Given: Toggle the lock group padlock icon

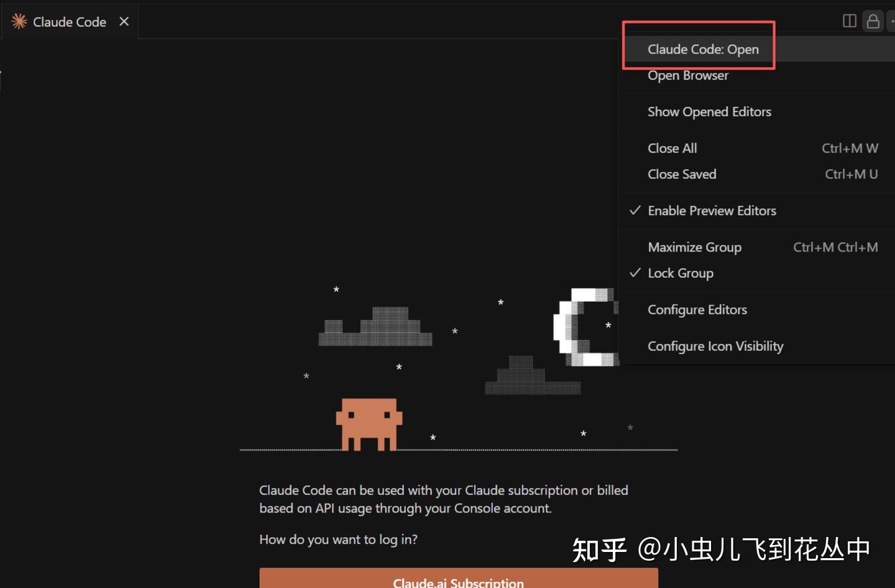Looking at the screenshot, I should click(x=873, y=21).
